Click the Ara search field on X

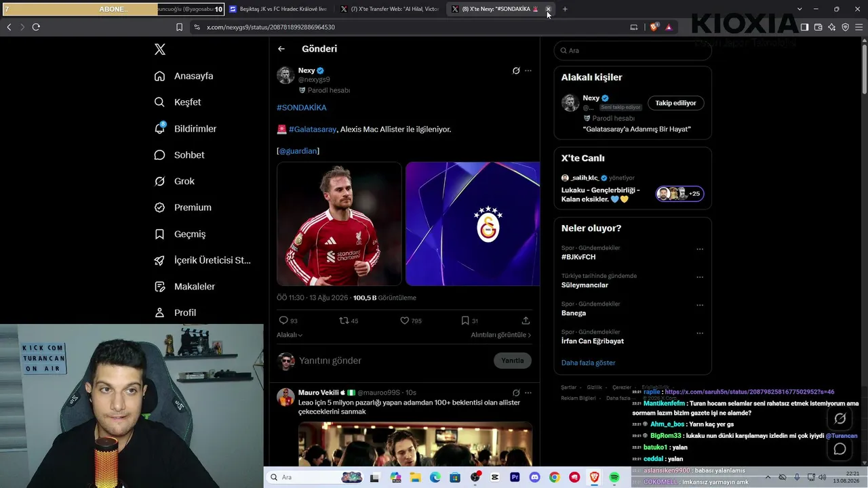[x=633, y=51]
